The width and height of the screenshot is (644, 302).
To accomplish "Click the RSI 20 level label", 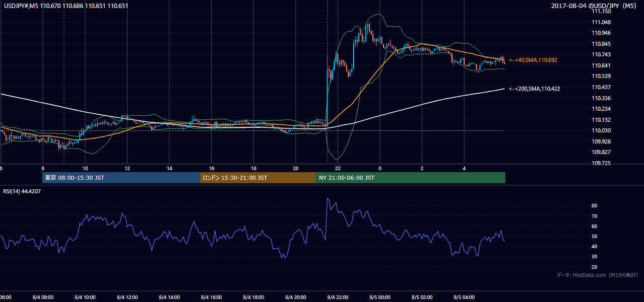I will (x=595, y=267).
